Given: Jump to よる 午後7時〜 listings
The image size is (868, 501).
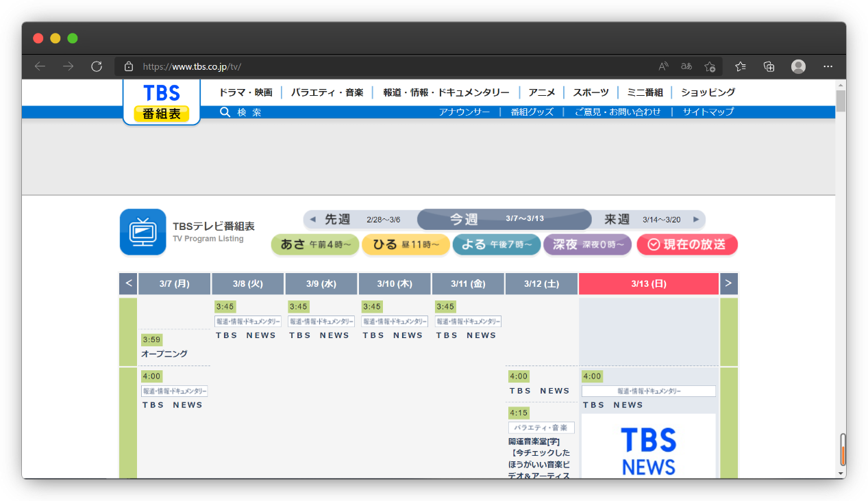Looking at the screenshot, I should (497, 244).
